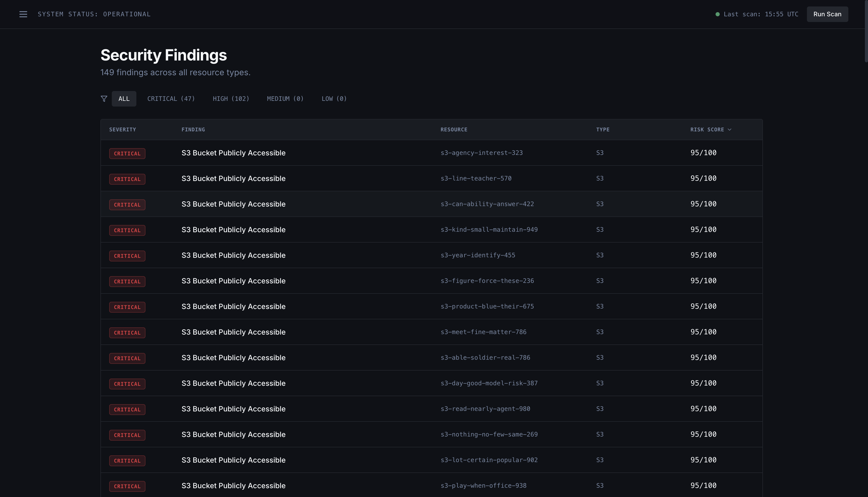Filter by CRITICAL (47) findings
This screenshot has height=497, width=868.
(x=171, y=99)
